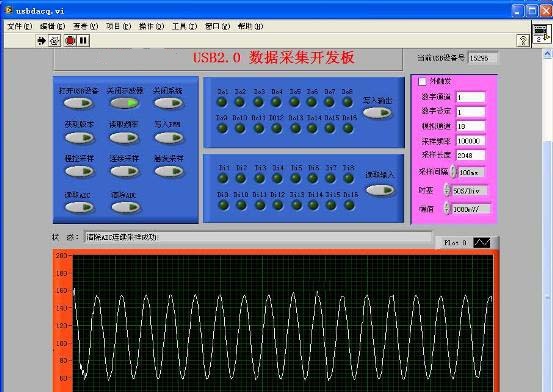Image resolution: width=553 pixels, height=392 pixels.
Task: Open the 工具(T) menu
Action: [x=184, y=26]
